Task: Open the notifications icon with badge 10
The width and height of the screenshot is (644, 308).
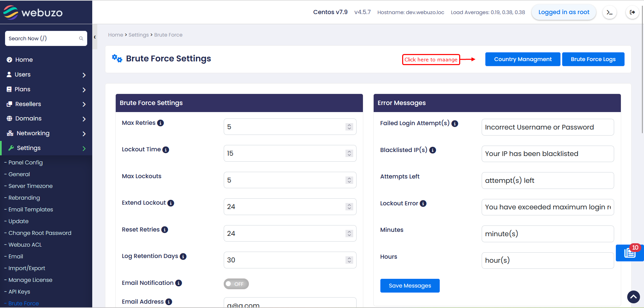Action: (x=630, y=253)
